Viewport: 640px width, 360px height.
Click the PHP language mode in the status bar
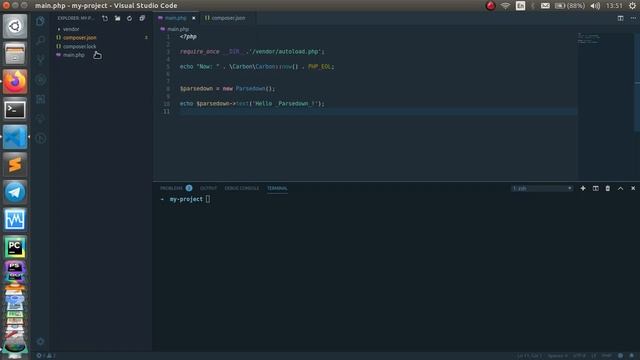[x=607, y=356]
